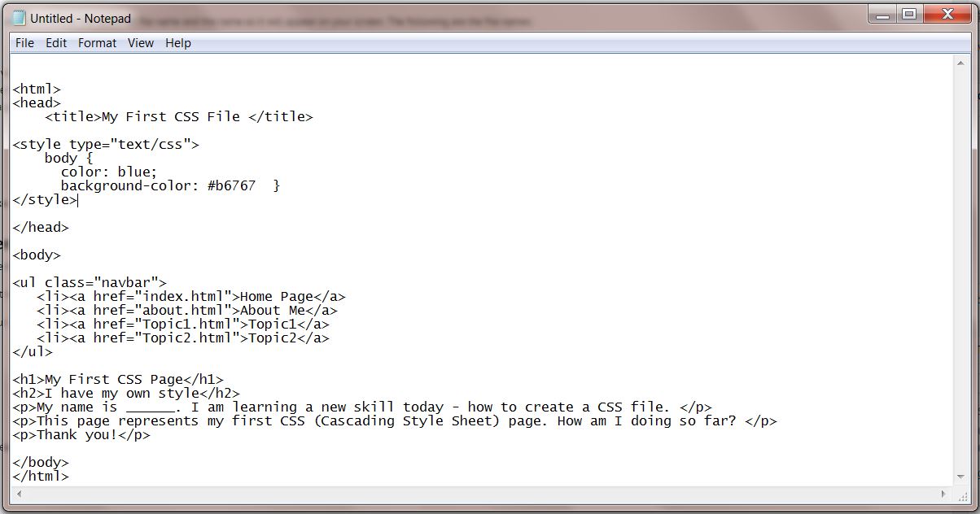Click the Notepad icon in title bar
This screenshot has height=514, width=980.
(x=20, y=17)
